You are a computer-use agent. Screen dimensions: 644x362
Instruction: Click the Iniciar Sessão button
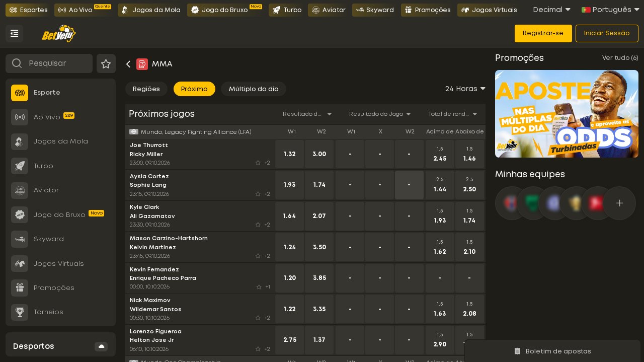(607, 33)
